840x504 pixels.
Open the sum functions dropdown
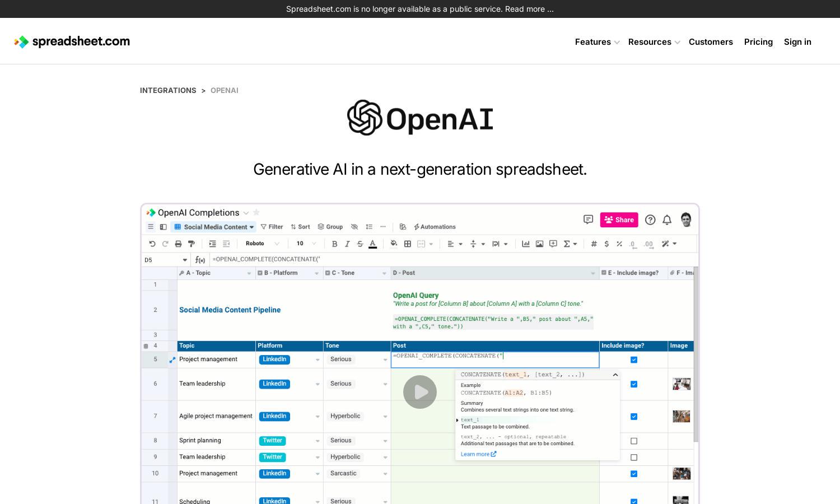[570, 244]
